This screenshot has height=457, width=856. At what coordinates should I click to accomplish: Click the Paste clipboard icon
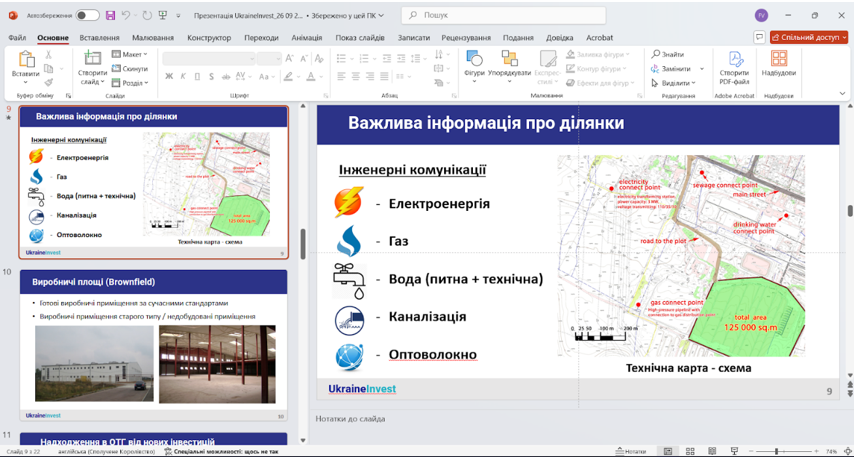(x=26, y=59)
